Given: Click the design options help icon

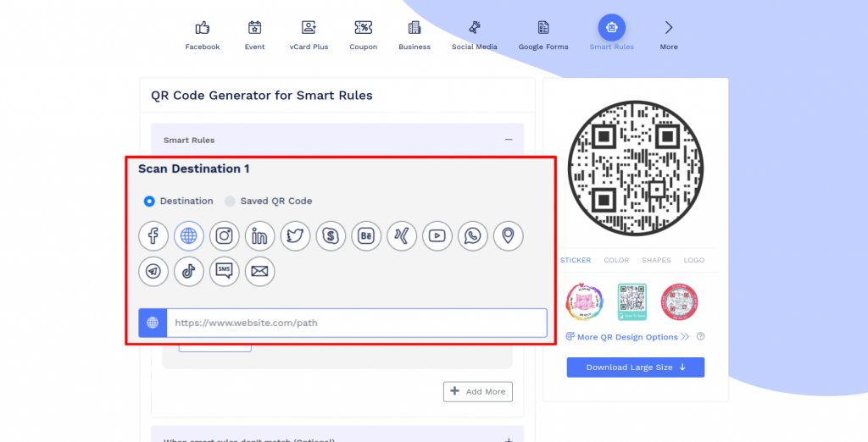Looking at the screenshot, I should tap(701, 336).
